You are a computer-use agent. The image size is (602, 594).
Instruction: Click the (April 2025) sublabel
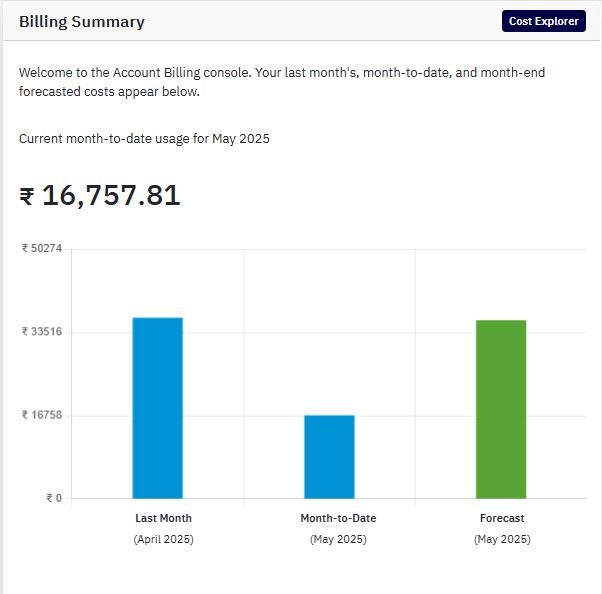pos(164,539)
